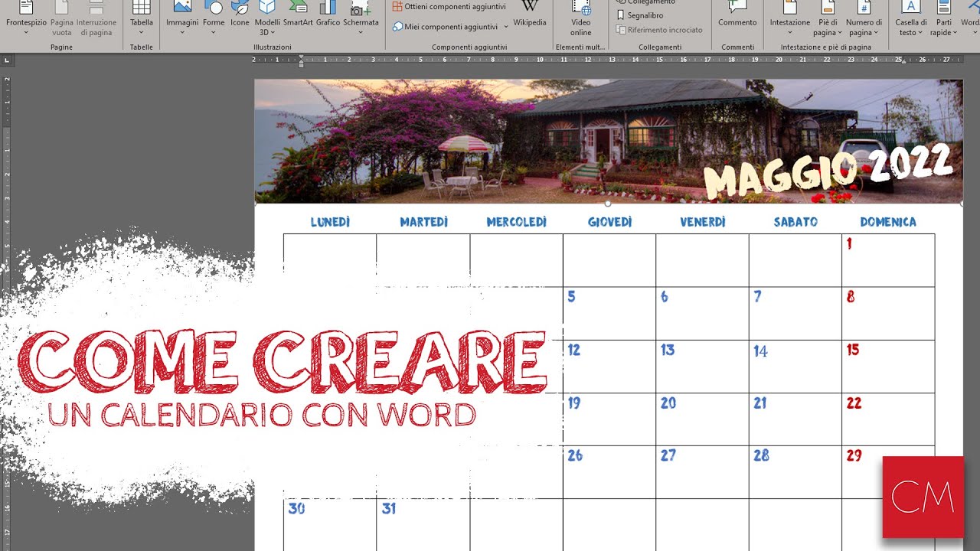This screenshot has height=551, width=980.
Task: Expand the Frontespizio dropdown arrow
Action: point(25,33)
